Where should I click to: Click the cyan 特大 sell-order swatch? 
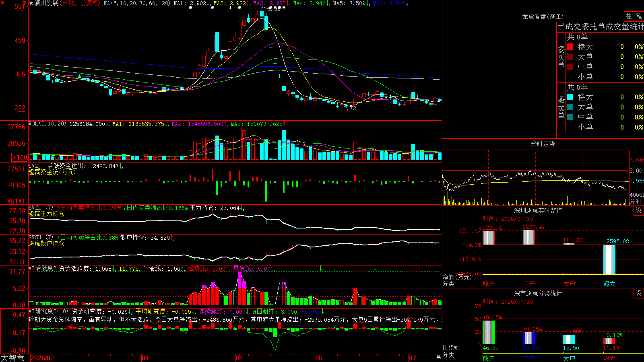pos(570,97)
